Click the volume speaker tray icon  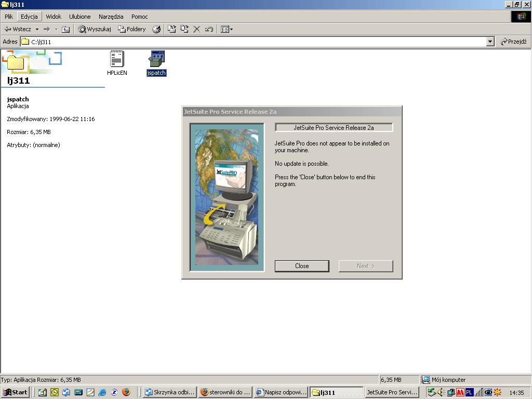tap(441, 392)
